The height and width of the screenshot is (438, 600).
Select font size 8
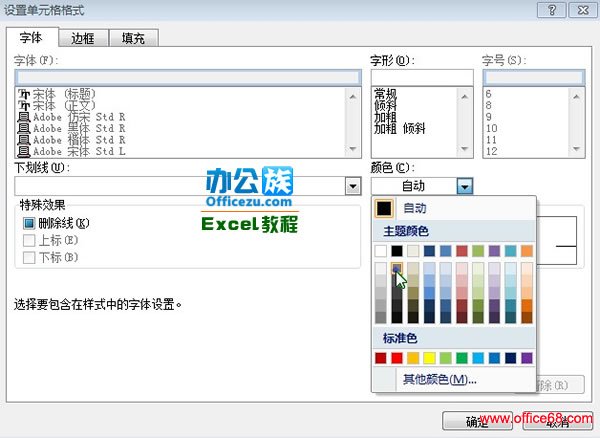(x=488, y=105)
